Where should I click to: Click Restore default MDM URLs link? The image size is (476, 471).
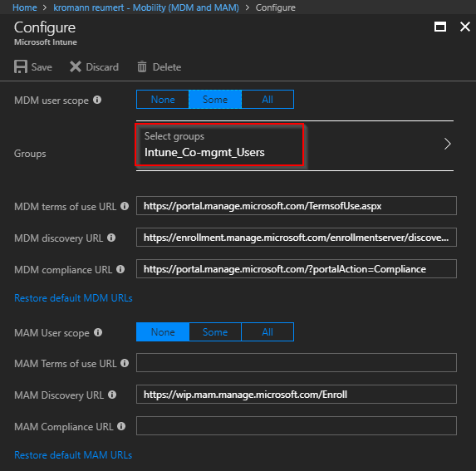(x=73, y=298)
